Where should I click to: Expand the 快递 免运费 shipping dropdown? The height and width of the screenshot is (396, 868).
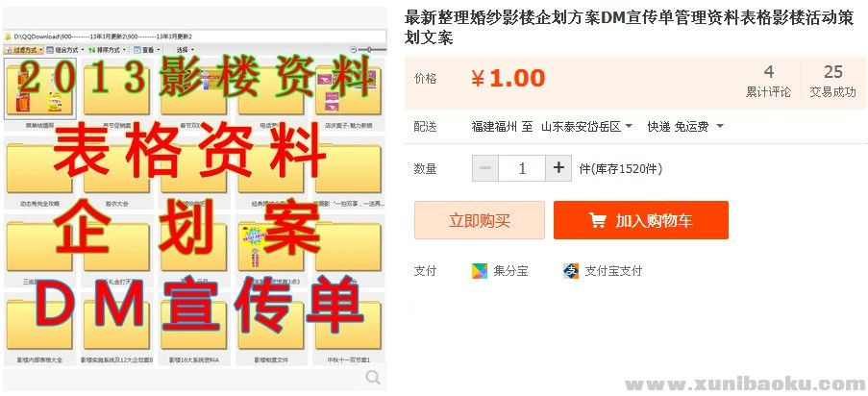pos(720,126)
